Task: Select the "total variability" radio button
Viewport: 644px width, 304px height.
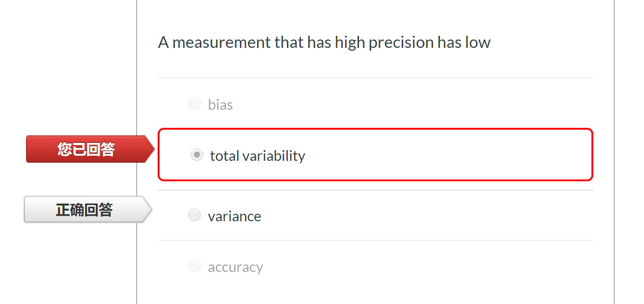Action: coord(197,155)
